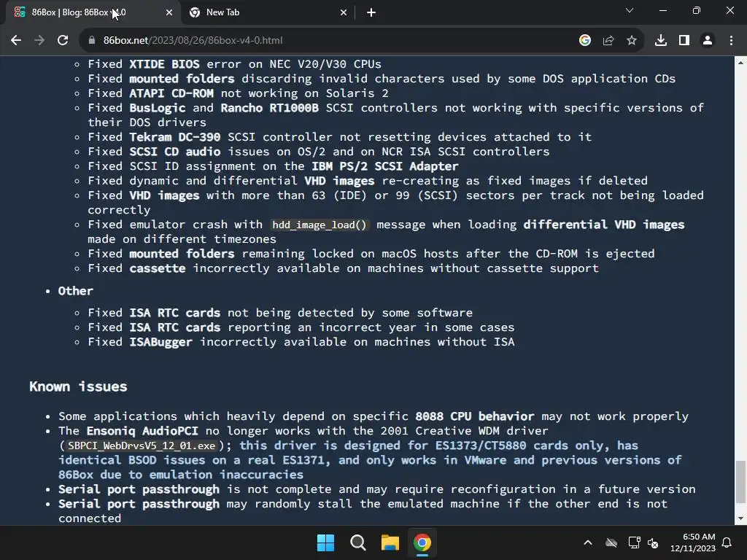Screen dimensions: 747x560
Task: Close the New Tab tab
Action: (x=344, y=13)
